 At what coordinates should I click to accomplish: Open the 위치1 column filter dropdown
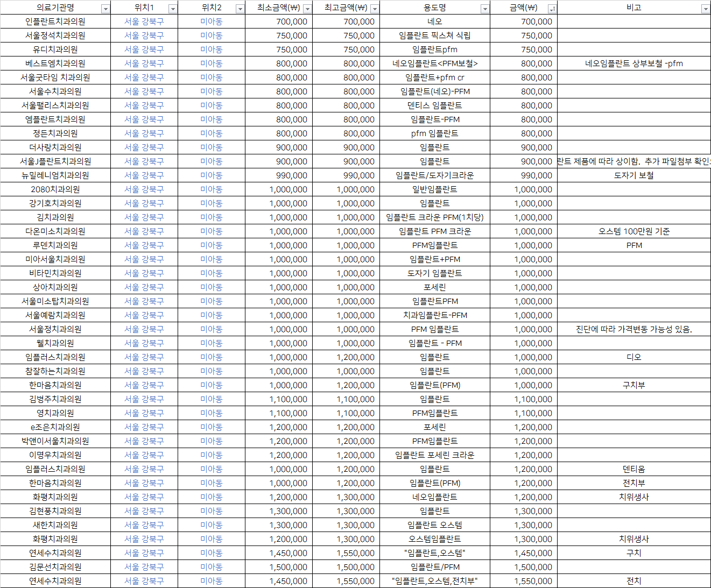[173, 9]
